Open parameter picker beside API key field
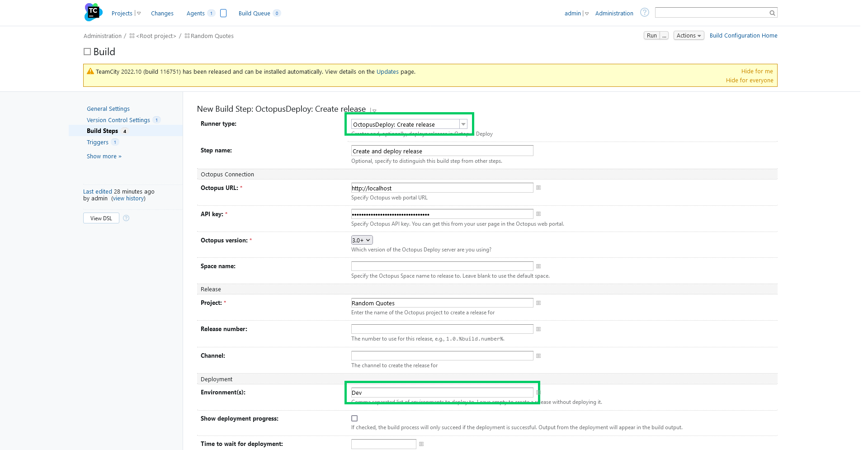The height and width of the screenshot is (450, 868). [x=538, y=214]
